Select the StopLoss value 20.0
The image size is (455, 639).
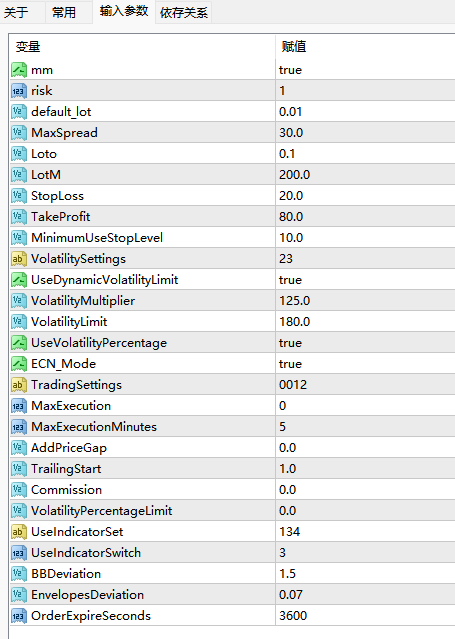[x=291, y=196]
